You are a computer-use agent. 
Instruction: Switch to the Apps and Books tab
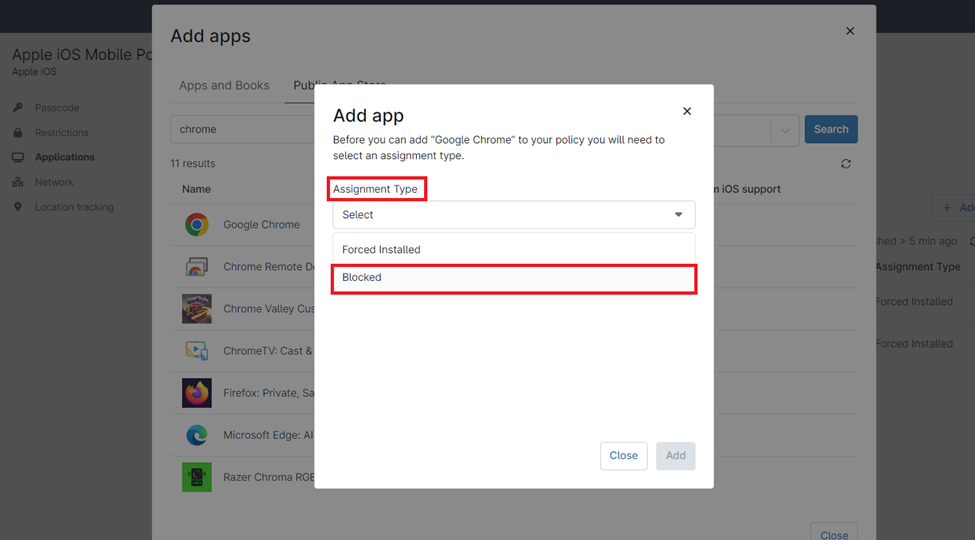[x=224, y=85]
